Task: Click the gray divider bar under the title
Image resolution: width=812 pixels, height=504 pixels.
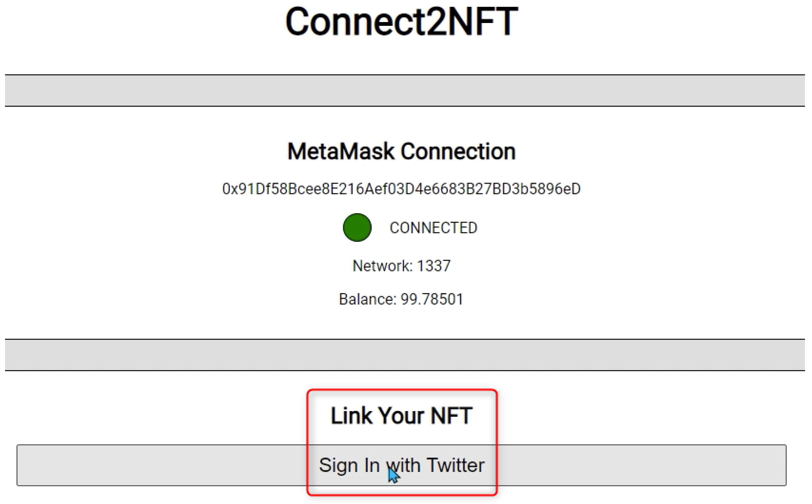Action: pos(401,90)
